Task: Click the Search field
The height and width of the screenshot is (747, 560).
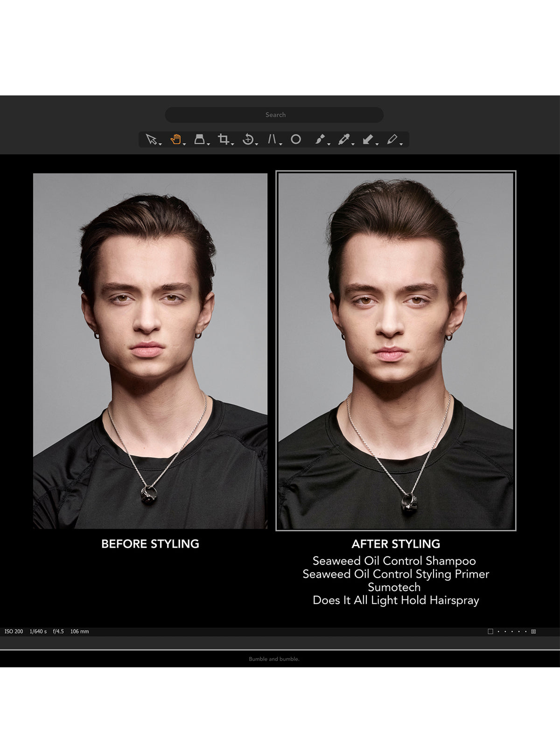Action: (274, 115)
